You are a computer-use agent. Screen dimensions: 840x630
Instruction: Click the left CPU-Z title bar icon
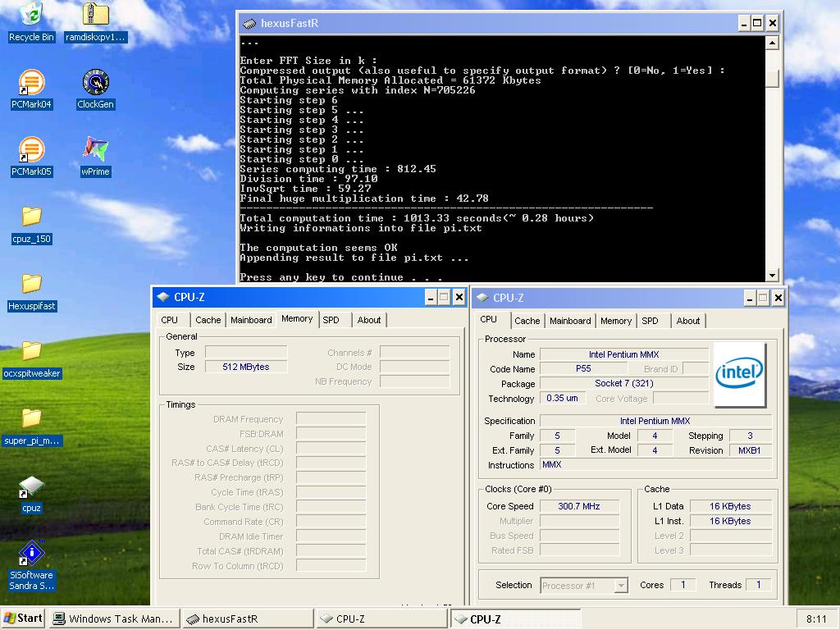pyautogui.click(x=163, y=297)
